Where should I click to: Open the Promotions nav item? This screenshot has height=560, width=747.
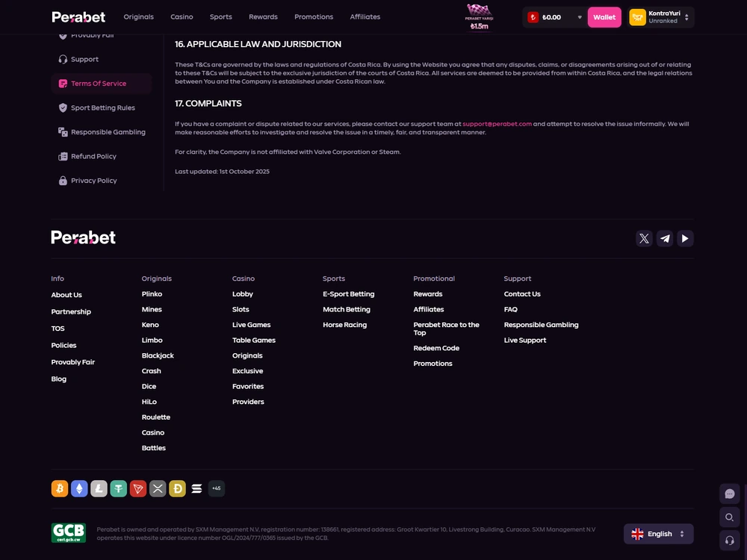[x=314, y=16]
